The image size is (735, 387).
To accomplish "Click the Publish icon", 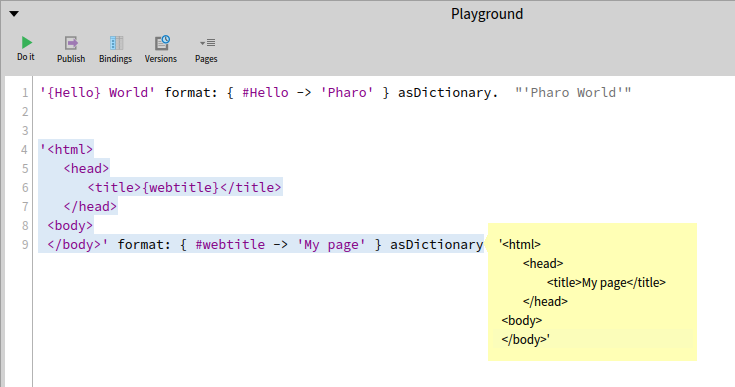I will [71, 43].
